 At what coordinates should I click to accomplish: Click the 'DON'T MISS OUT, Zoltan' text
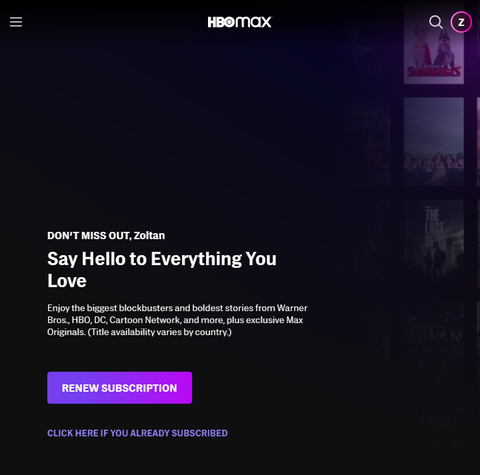click(106, 235)
